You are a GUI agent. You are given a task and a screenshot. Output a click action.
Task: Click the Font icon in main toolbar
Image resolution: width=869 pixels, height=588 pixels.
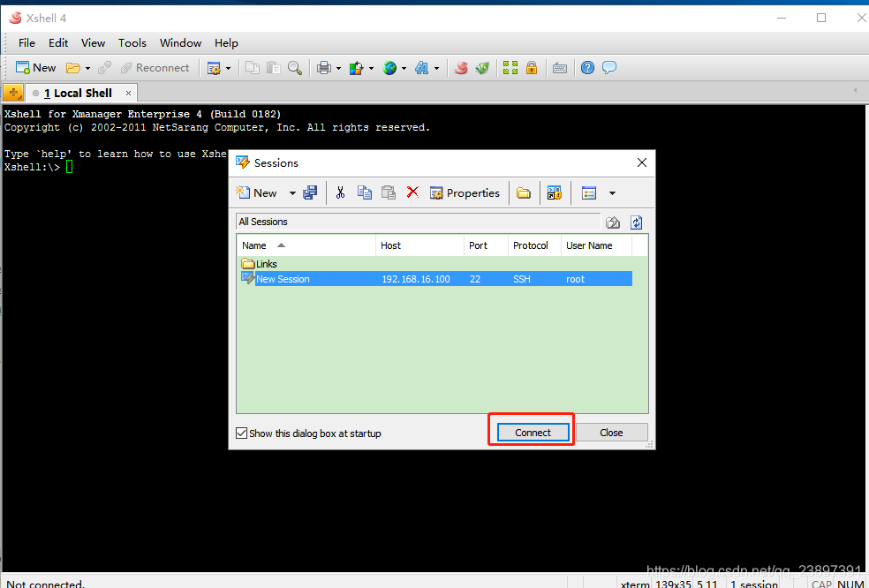point(422,68)
